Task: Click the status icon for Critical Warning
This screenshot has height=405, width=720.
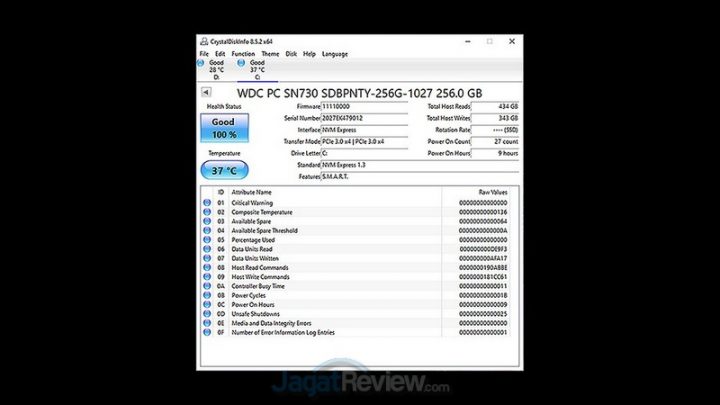Action: [207, 202]
